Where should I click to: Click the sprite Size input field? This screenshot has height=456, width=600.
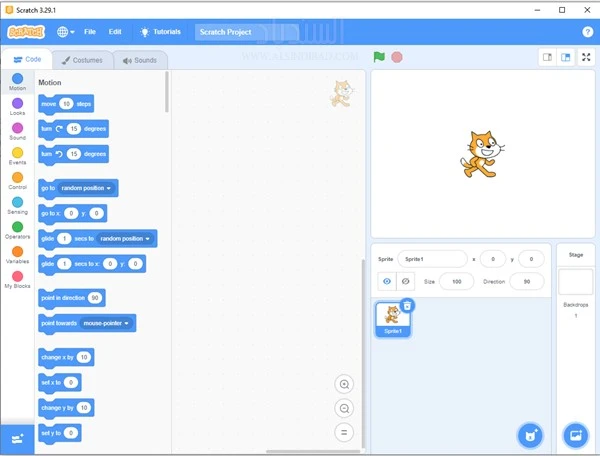456,282
